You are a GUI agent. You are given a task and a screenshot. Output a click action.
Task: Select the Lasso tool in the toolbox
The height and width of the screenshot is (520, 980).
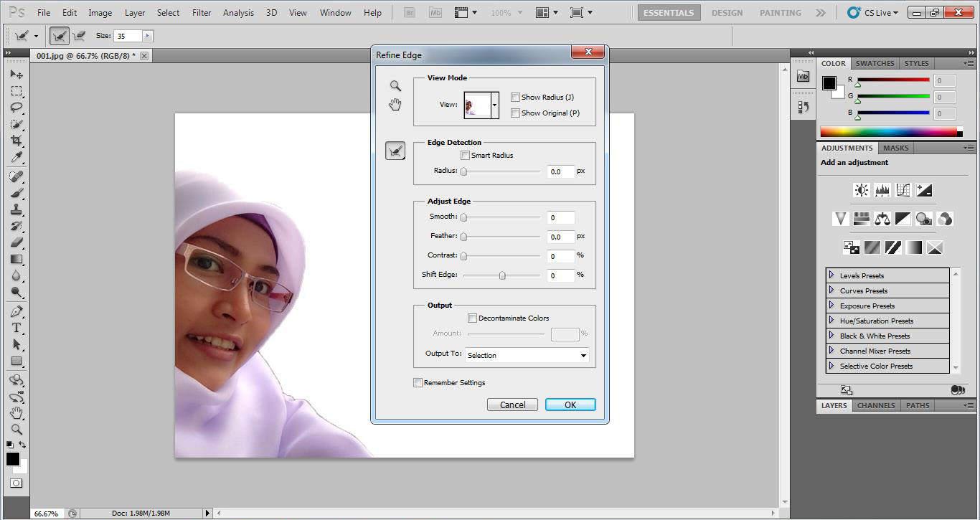(x=17, y=108)
